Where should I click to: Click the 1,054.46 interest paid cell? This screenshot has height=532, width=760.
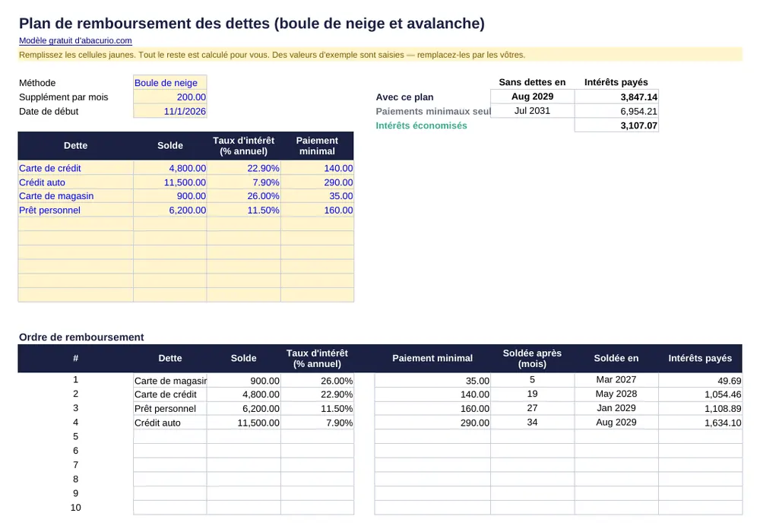pyautogui.click(x=701, y=394)
